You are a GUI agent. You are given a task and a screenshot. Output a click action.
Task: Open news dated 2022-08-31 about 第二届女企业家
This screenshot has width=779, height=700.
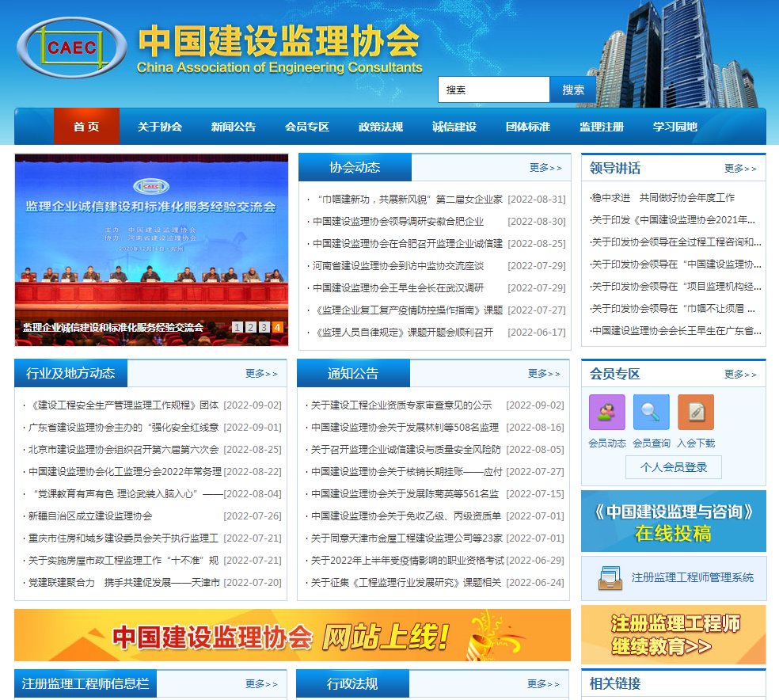[x=409, y=200]
